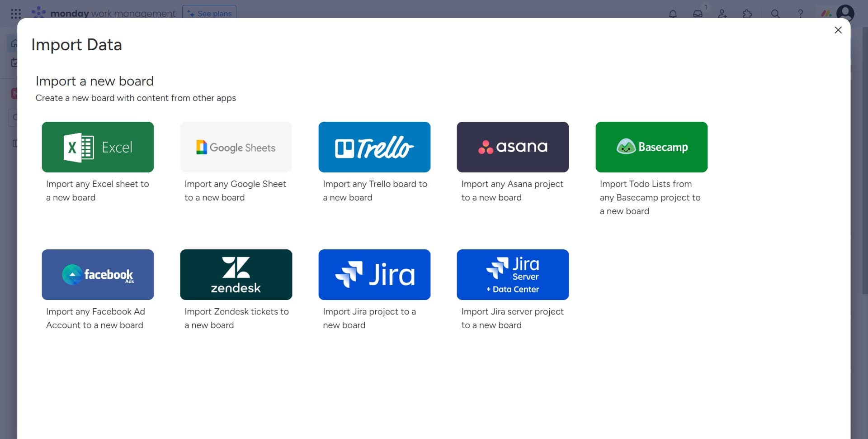Open the inbox tray icon
The height and width of the screenshot is (439, 868).
[x=698, y=14]
